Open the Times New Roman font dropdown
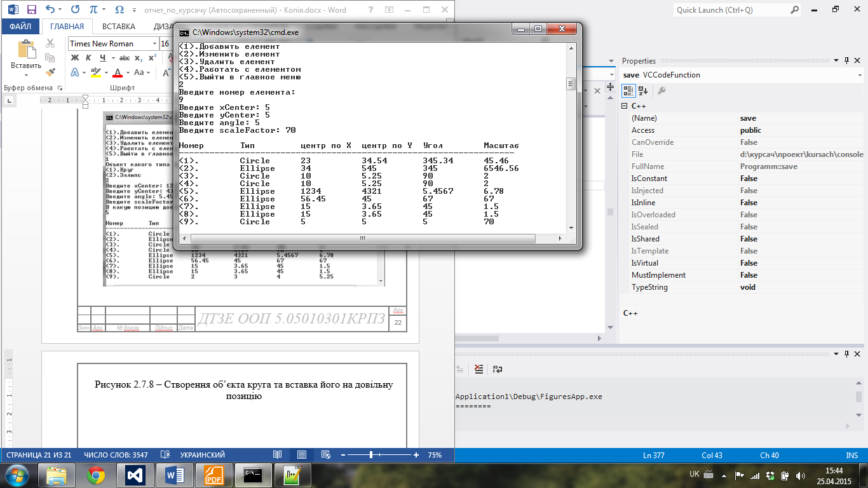 click(x=154, y=43)
